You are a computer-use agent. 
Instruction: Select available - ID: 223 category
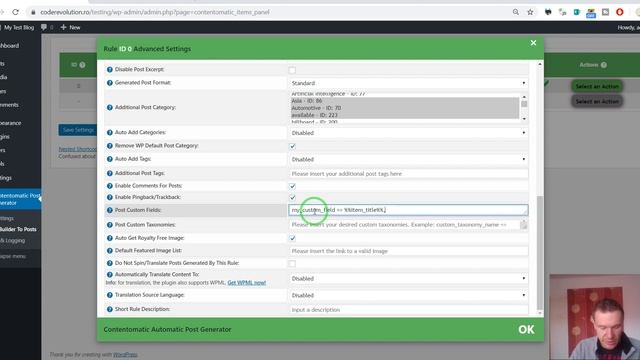pyautogui.click(x=404, y=115)
